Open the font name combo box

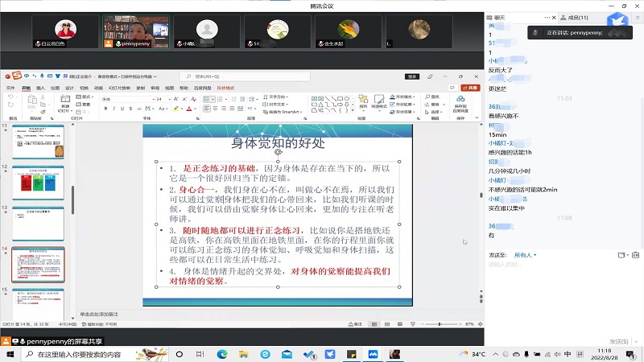[x=128, y=99]
